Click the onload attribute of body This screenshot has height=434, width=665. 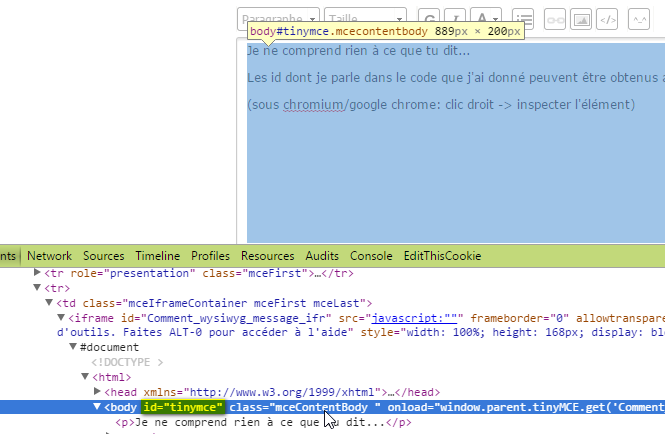pyautogui.click(x=526, y=407)
